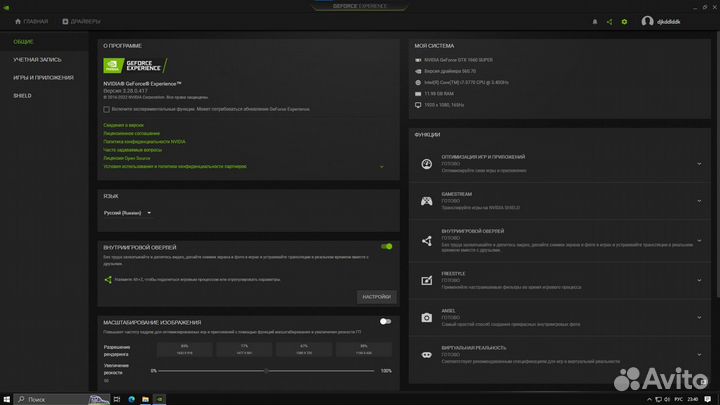Open notifications via the bell icon

(595, 20)
